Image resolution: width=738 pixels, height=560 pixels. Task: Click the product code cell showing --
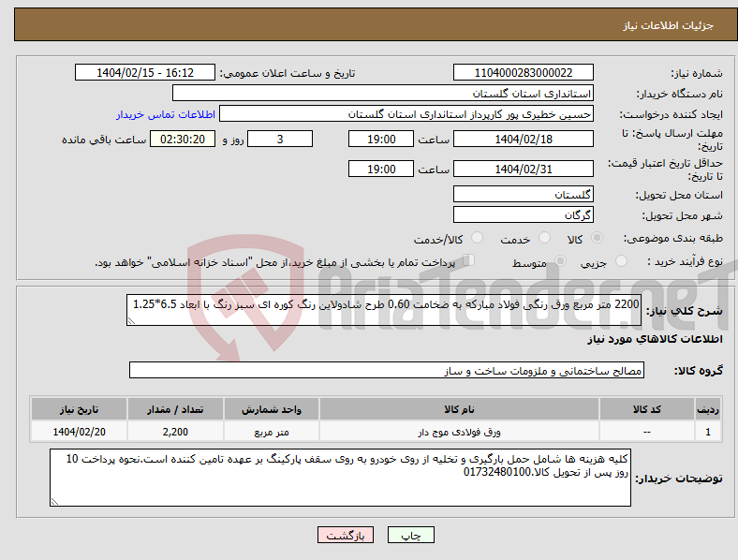(x=647, y=432)
